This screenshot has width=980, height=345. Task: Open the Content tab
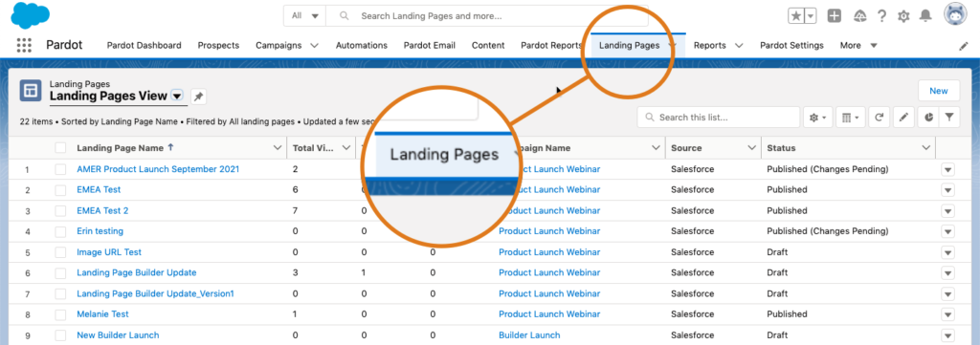[x=488, y=46]
